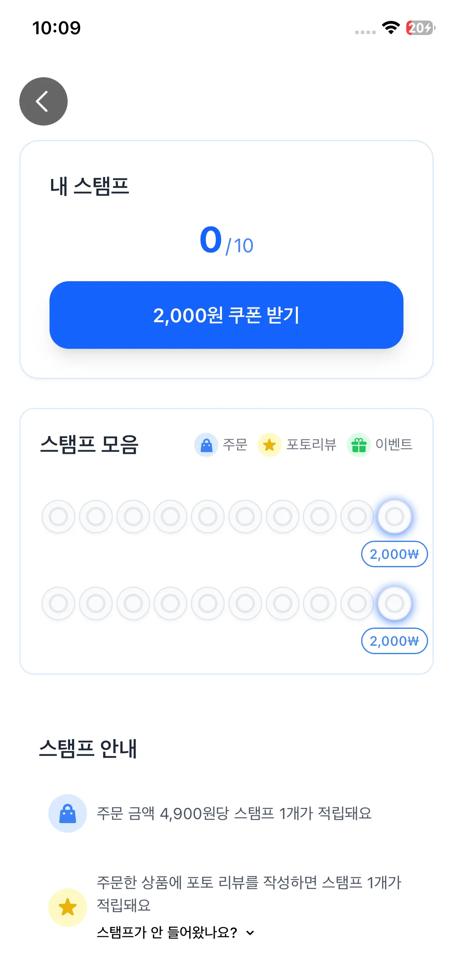
Task: Tap the Wi-Fi status icon
Action: click(x=391, y=28)
